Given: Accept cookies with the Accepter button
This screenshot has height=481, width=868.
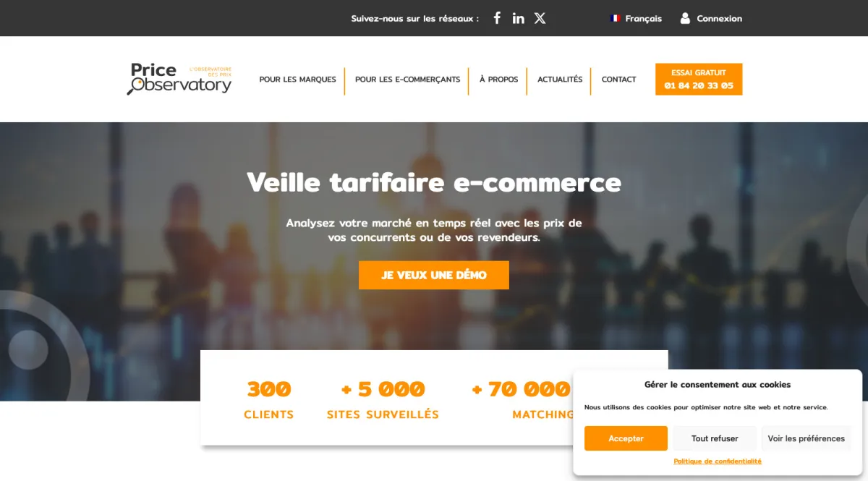Looking at the screenshot, I should (626, 438).
